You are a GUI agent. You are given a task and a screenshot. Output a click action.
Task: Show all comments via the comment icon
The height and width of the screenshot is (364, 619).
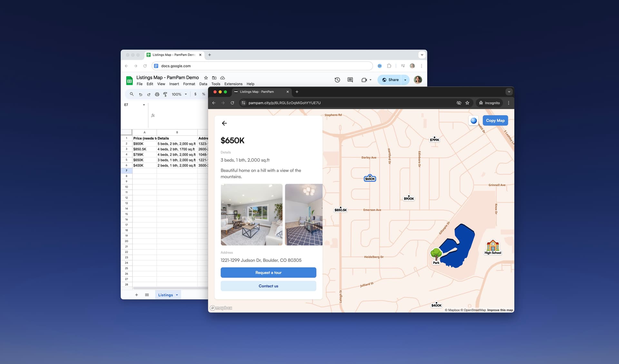tap(350, 80)
